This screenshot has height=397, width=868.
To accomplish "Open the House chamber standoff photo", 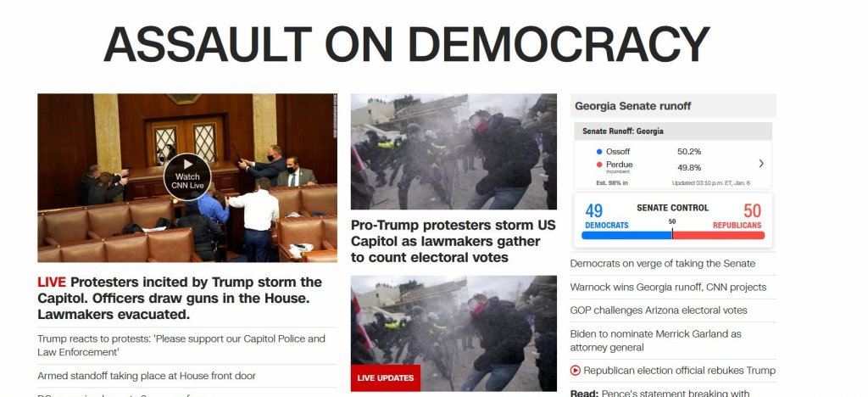I will [x=187, y=178].
